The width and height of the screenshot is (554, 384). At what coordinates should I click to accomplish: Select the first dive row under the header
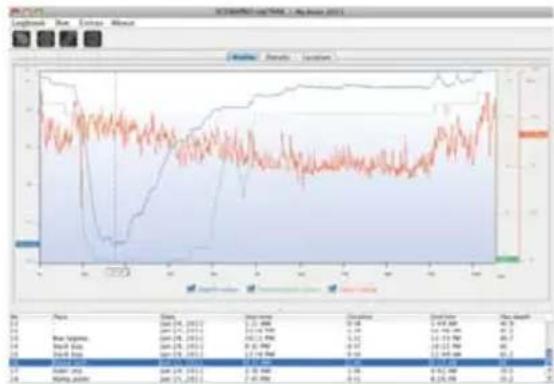click(x=277, y=323)
